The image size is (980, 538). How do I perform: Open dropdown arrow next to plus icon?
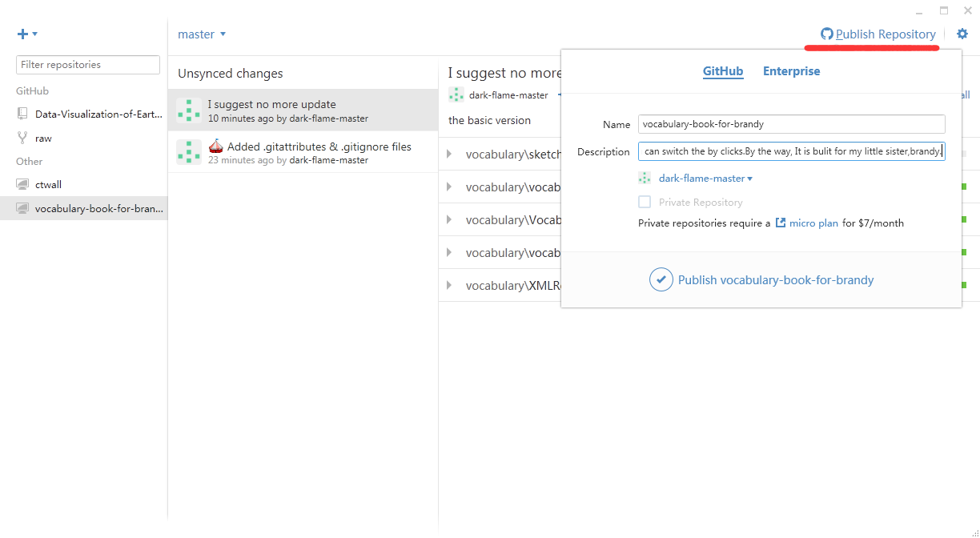[x=35, y=34]
